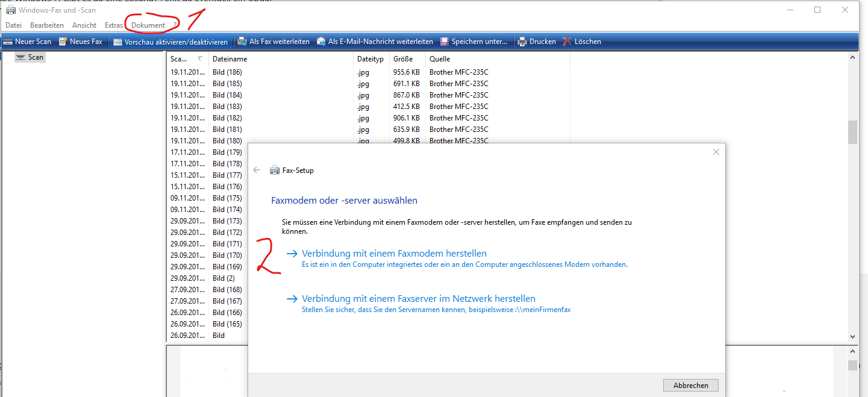
Task: Open the Bearbeiten menu
Action: coord(47,25)
